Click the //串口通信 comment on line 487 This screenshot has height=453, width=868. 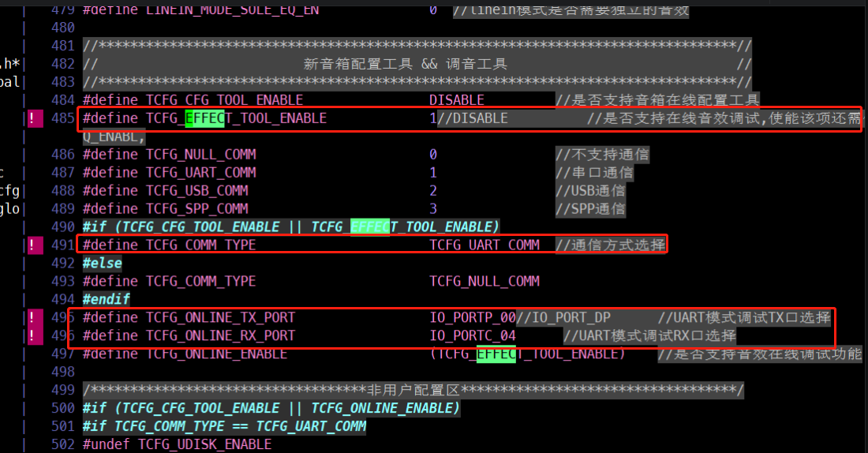click(x=594, y=173)
